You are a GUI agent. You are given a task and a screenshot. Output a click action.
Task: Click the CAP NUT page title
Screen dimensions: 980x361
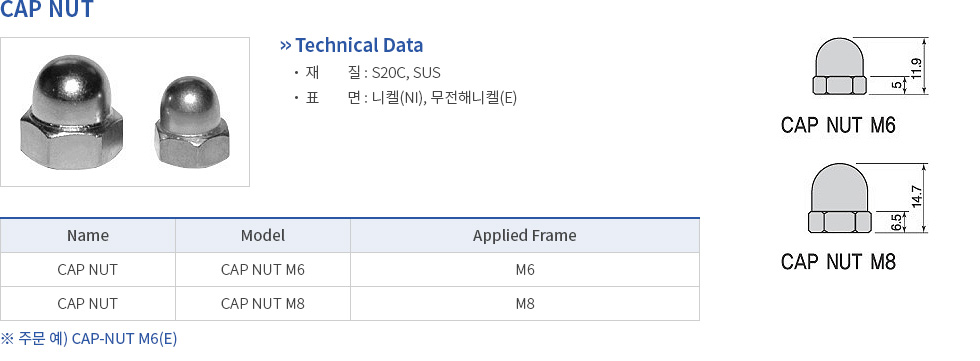47,9
